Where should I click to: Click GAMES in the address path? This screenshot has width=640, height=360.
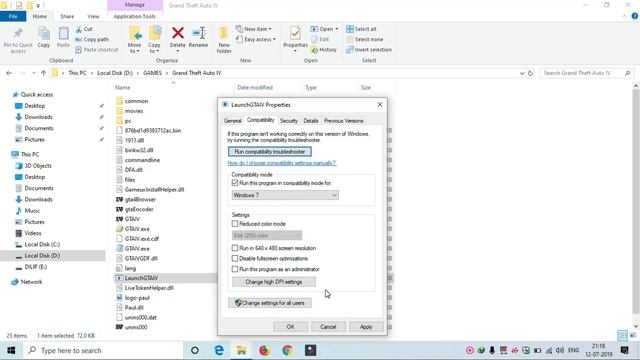point(152,73)
